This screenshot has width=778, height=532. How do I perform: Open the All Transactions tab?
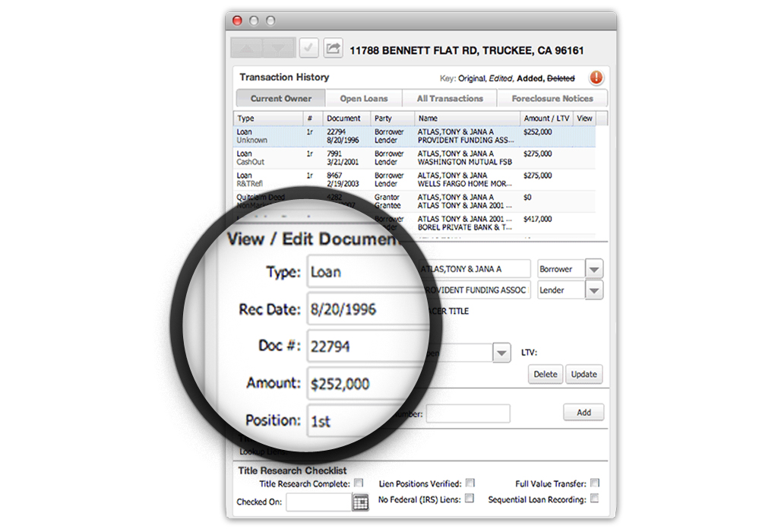click(x=450, y=99)
